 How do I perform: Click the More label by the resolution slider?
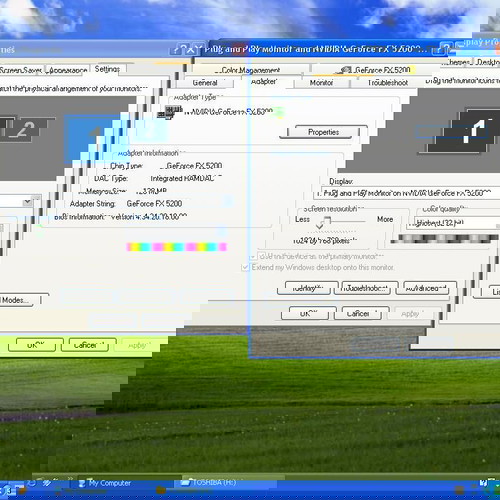pyautogui.click(x=385, y=219)
